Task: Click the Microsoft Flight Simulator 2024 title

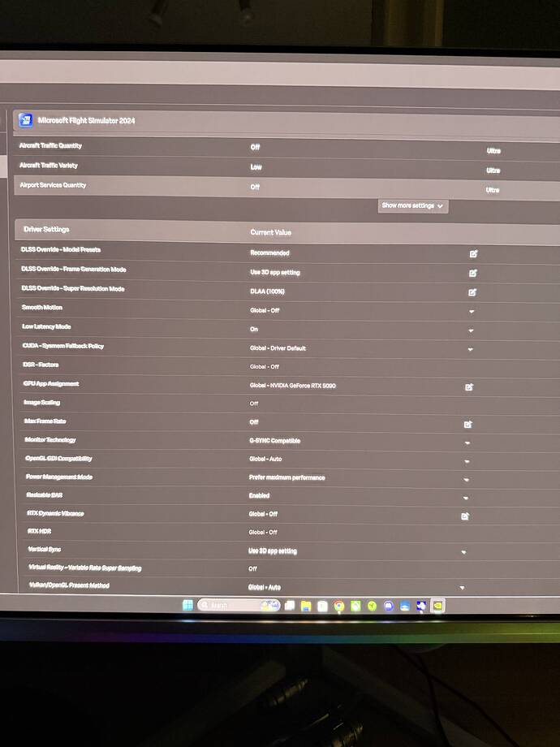Action: point(87,120)
